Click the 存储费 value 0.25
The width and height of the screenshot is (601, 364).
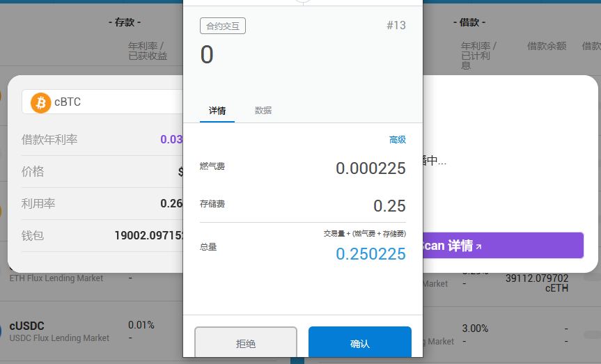coord(389,206)
